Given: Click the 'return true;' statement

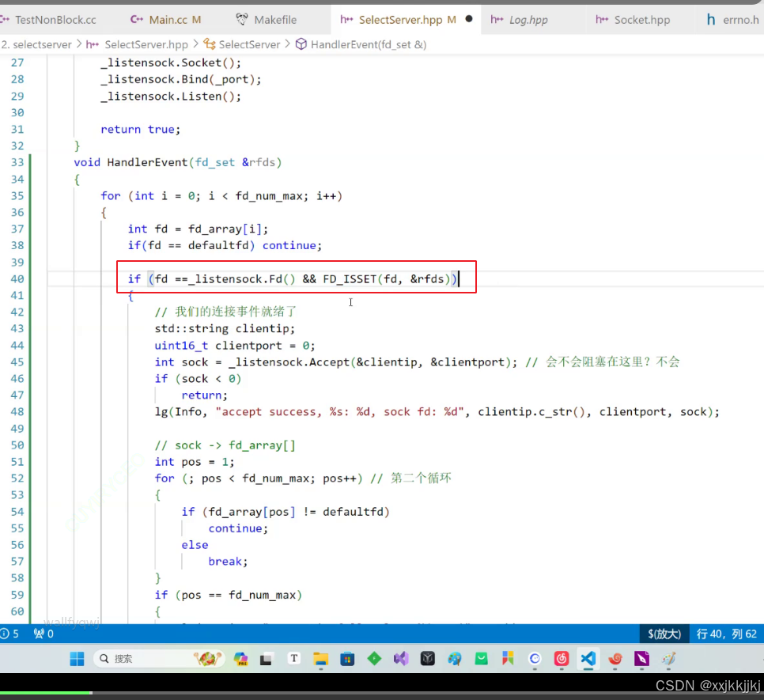Looking at the screenshot, I should 140,130.
